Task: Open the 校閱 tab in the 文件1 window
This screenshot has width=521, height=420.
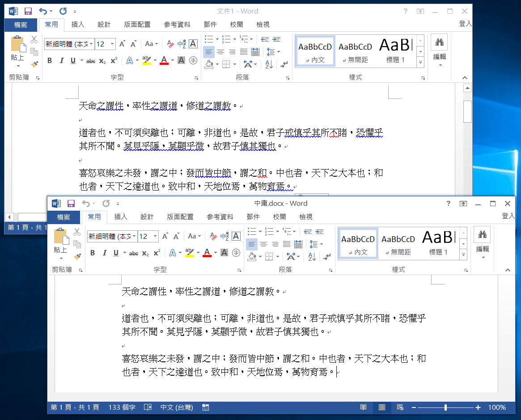Action: [237, 25]
